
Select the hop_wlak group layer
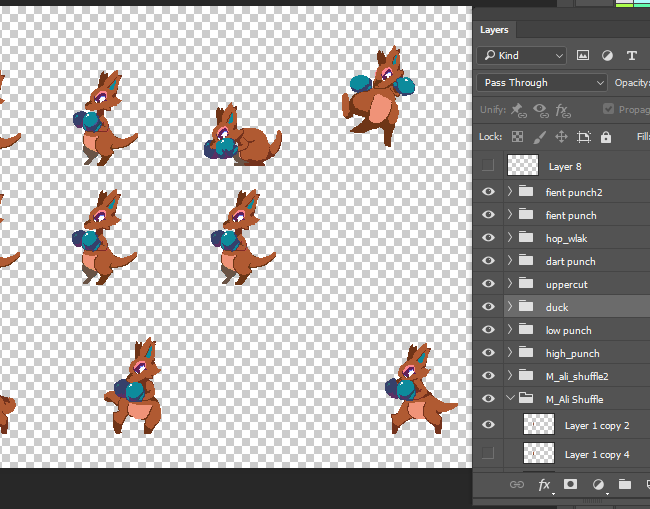pyautogui.click(x=566, y=238)
